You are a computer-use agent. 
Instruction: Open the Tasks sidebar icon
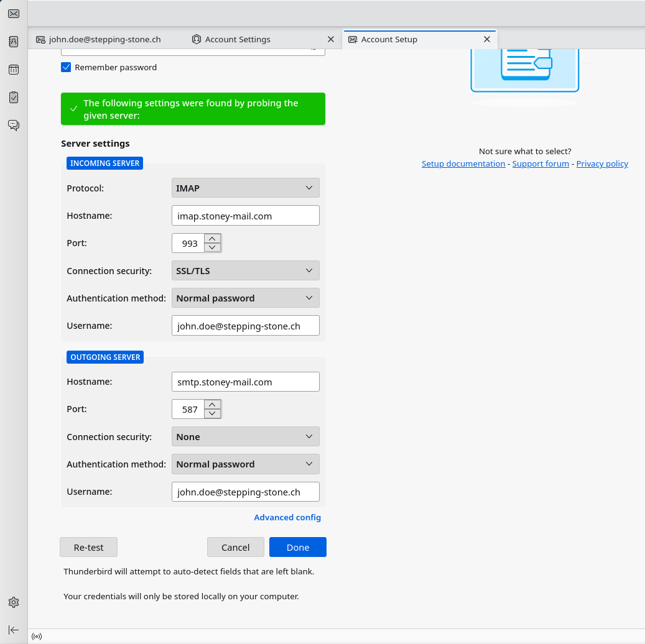click(x=14, y=98)
